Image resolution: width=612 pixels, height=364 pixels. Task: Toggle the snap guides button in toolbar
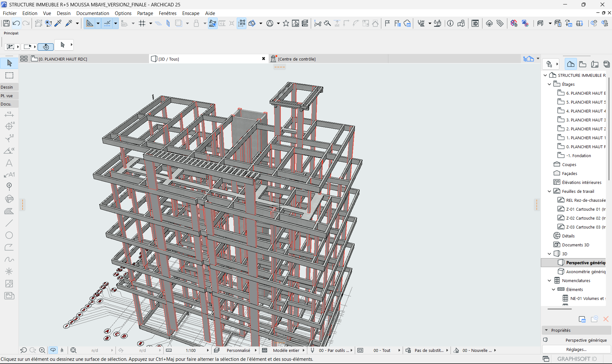point(107,23)
